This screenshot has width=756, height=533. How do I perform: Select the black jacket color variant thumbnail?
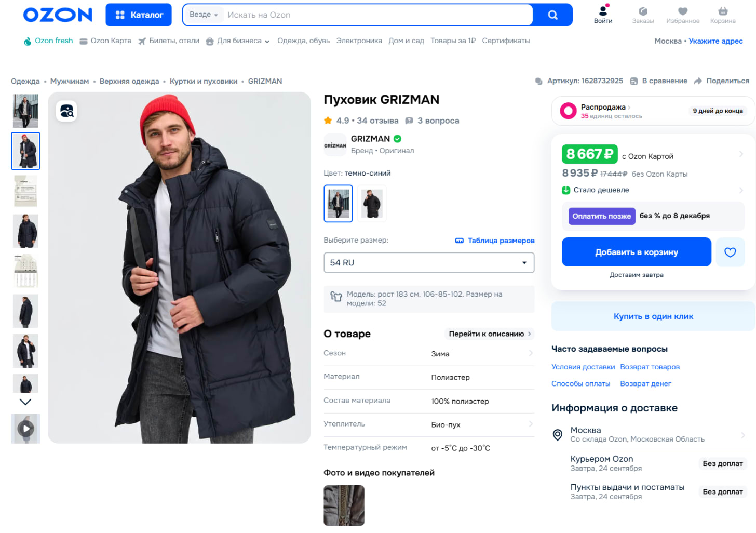click(372, 203)
